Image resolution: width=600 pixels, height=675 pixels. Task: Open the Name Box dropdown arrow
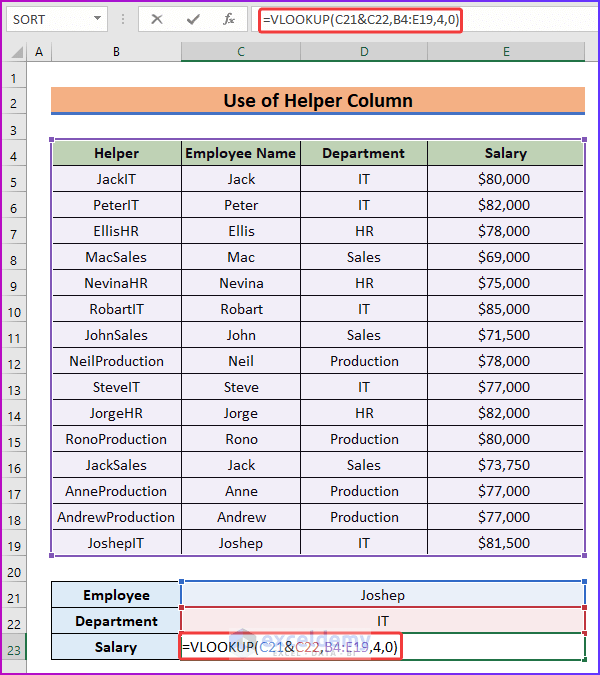click(x=98, y=19)
